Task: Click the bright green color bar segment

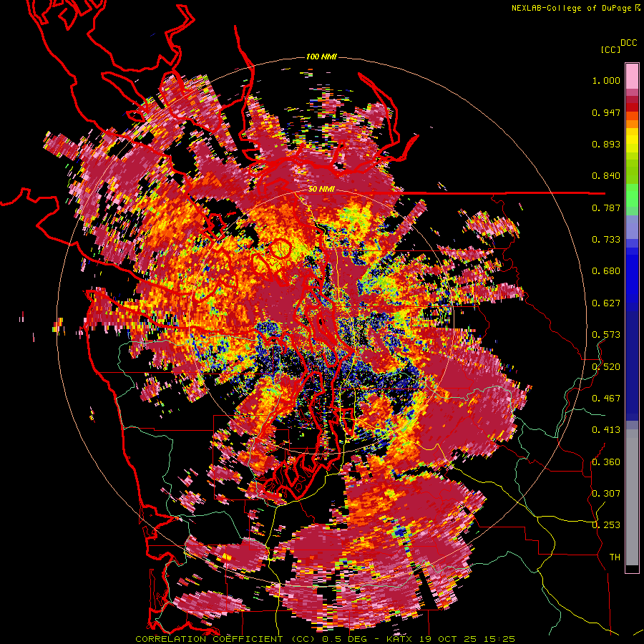Action: point(632,195)
